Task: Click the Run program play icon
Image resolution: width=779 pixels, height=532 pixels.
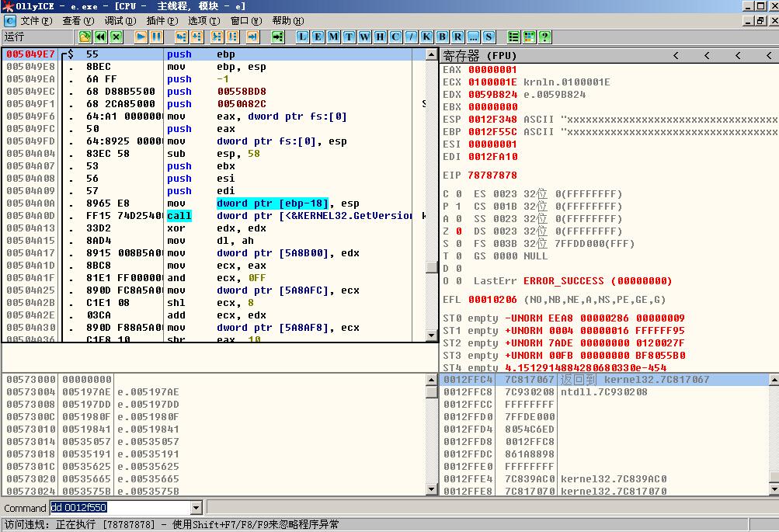Action: (141, 37)
